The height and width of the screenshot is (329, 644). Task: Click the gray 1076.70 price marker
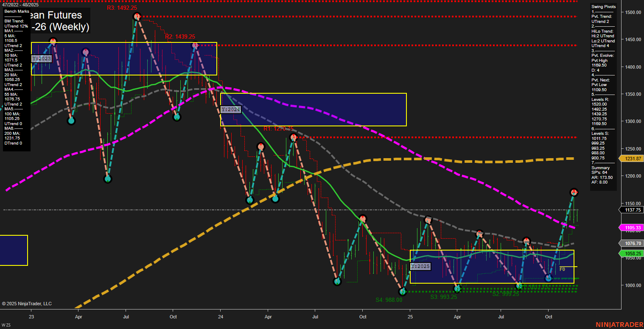(632, 243)
